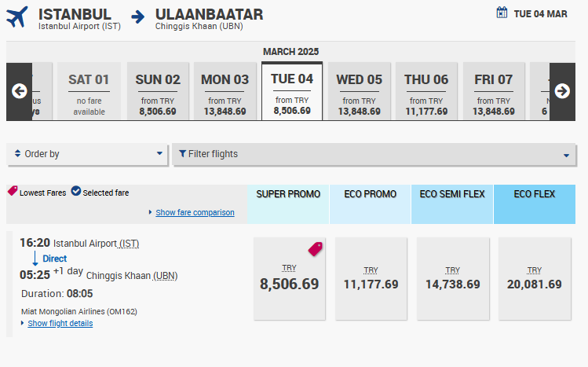
Task: Choose the Super Promo fare 8,506.69
Action: pos(290,279)
